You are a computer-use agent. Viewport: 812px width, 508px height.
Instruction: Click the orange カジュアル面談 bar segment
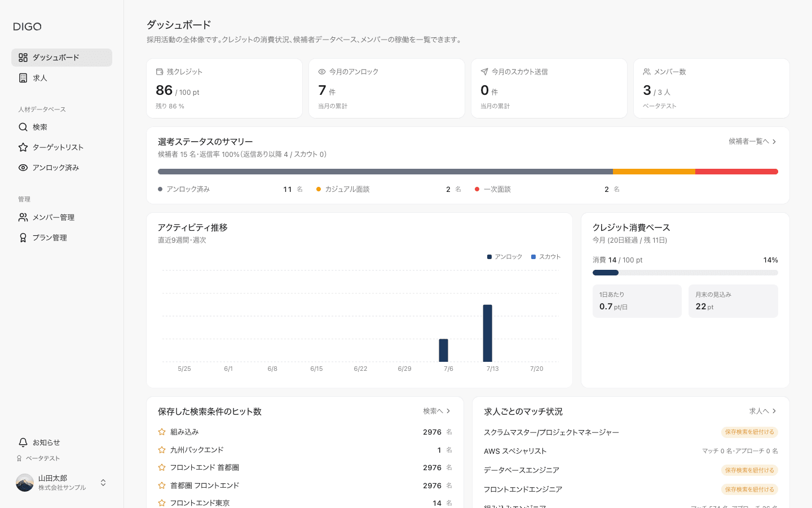click(654, 172)
